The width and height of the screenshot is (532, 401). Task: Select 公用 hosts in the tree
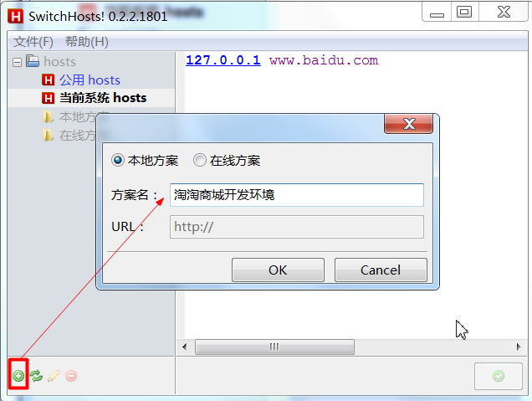point(90,80)
